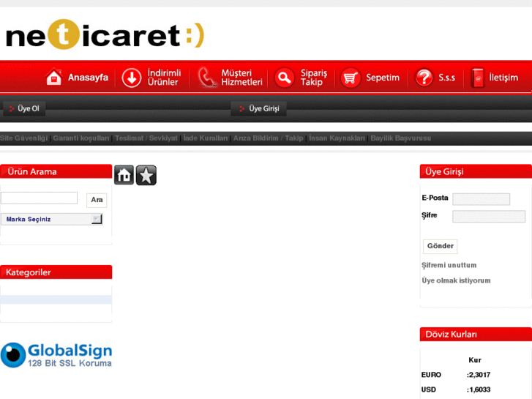Click the Müşteri Hizmetleri phone icon
The image size is (532, 399).
point(206,77)
